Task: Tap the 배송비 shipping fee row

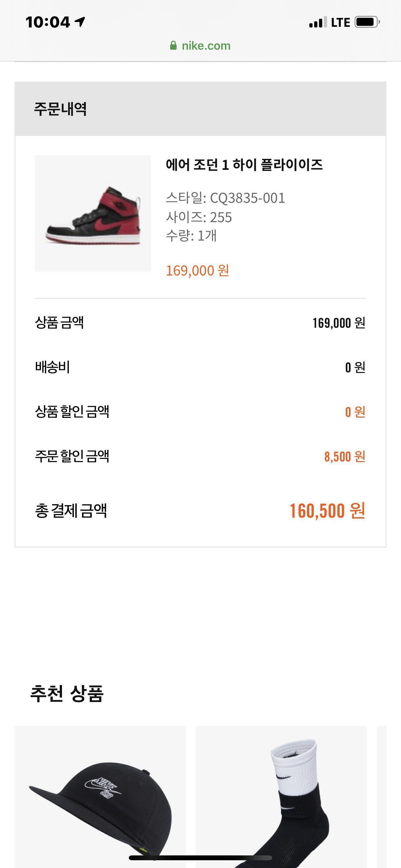Action: click(200, 367)
